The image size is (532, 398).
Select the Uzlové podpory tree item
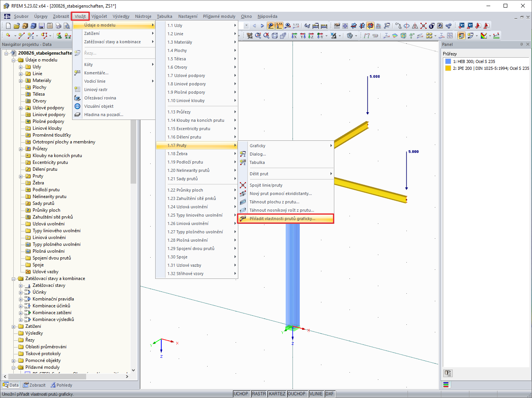click(x=48, y=108)
